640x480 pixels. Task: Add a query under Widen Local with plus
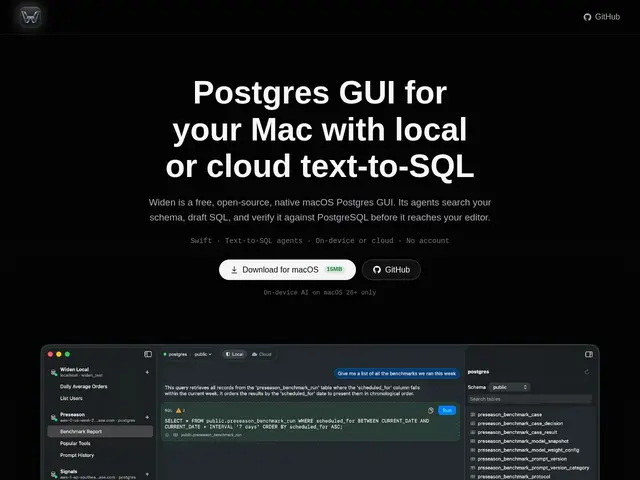tap(147, 372)
